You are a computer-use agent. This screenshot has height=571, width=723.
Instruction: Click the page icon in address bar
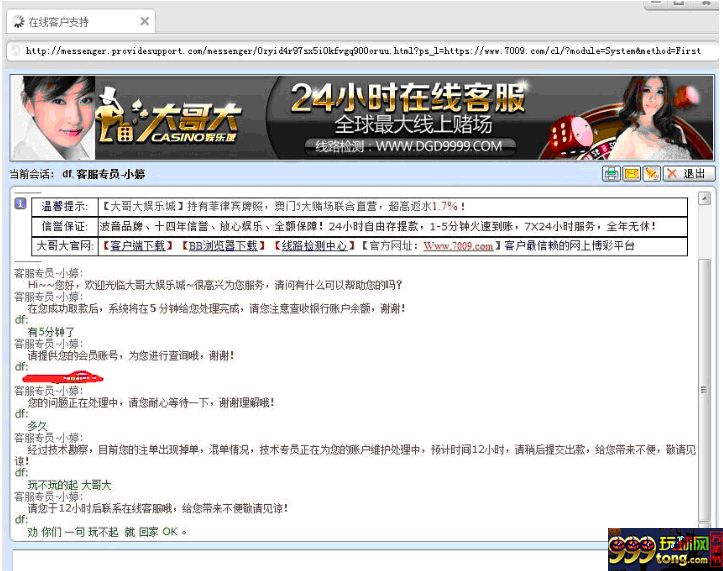click(16, 51)
